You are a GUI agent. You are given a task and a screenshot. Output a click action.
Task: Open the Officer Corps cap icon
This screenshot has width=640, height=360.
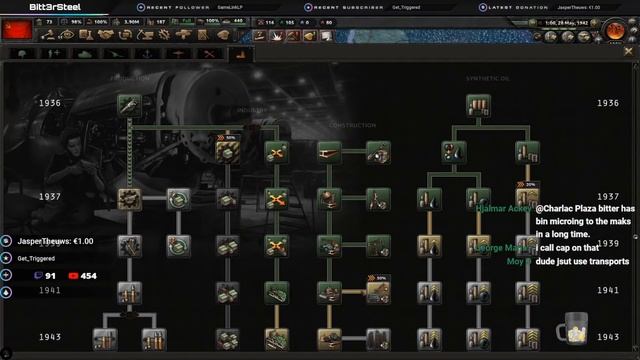[223, 36]
